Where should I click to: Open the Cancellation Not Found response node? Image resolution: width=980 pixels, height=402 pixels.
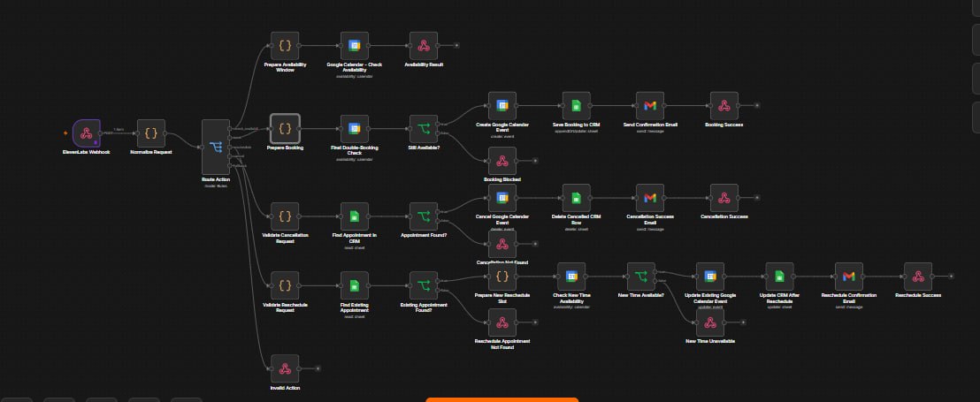501,244
